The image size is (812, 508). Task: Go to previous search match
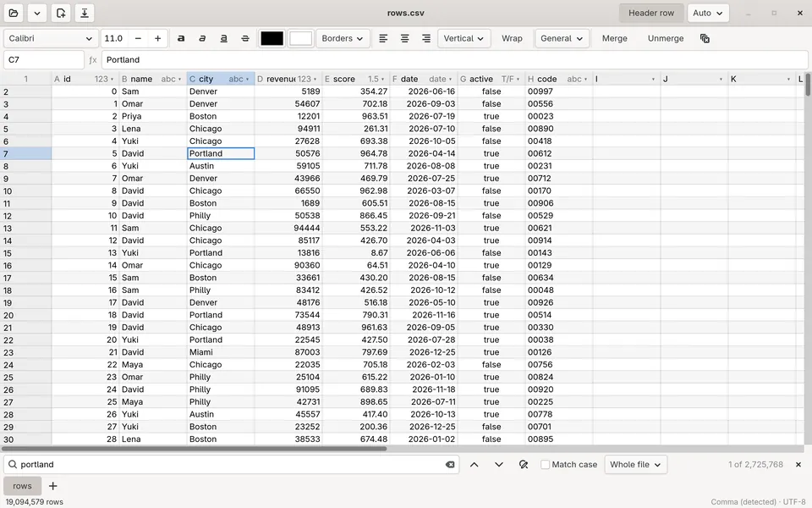[x=474, y=465]
